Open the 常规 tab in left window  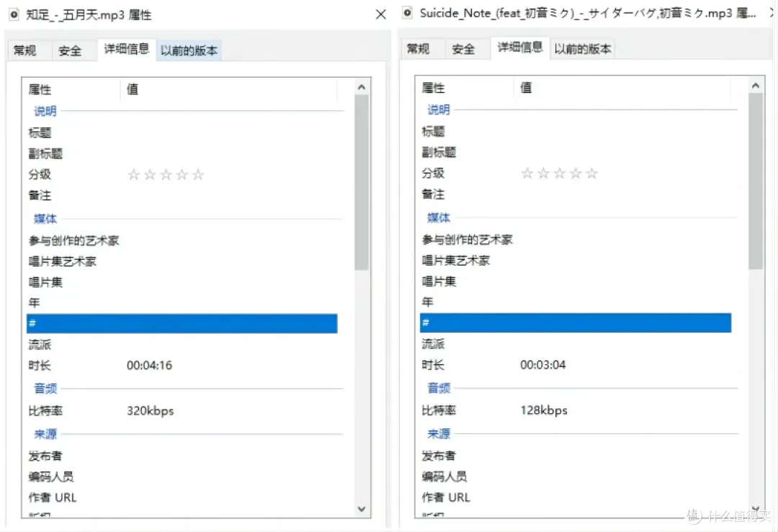25,50
